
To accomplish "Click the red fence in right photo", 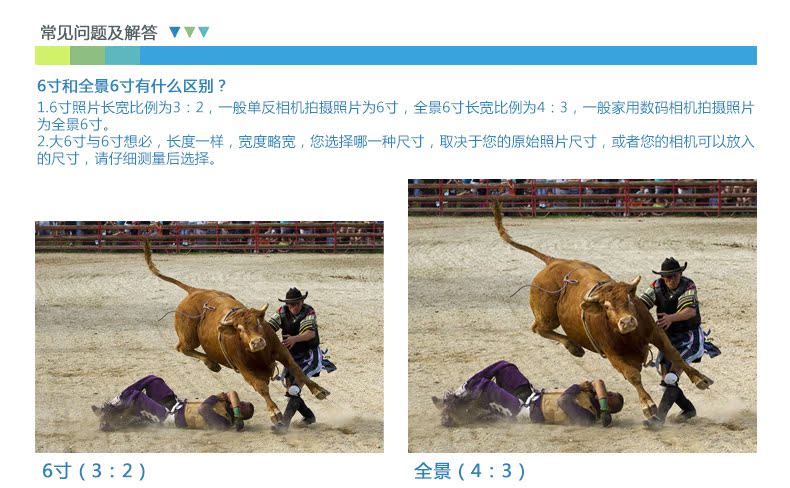I will coord(582,198).
